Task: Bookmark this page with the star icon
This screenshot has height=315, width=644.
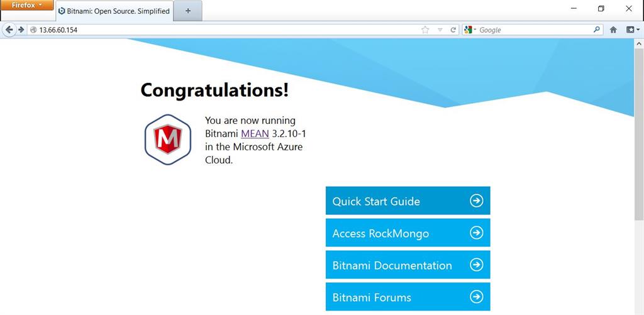Action: [x=425, y=30]
